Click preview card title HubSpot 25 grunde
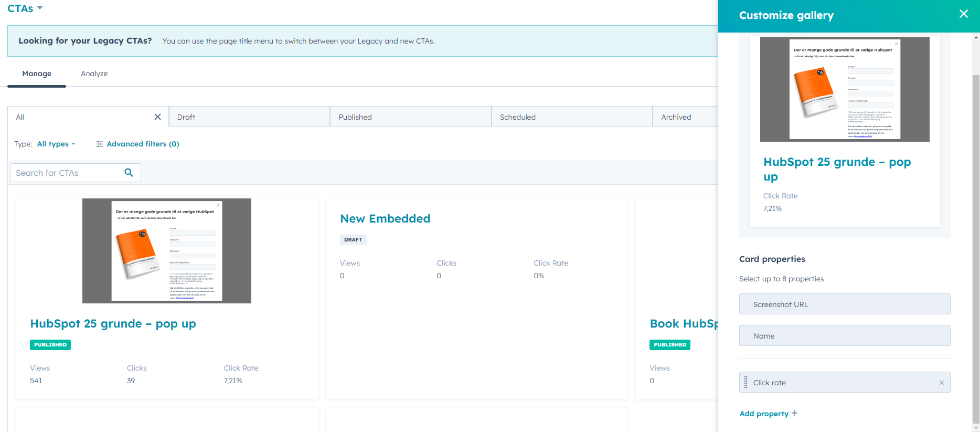 (837, 169)
